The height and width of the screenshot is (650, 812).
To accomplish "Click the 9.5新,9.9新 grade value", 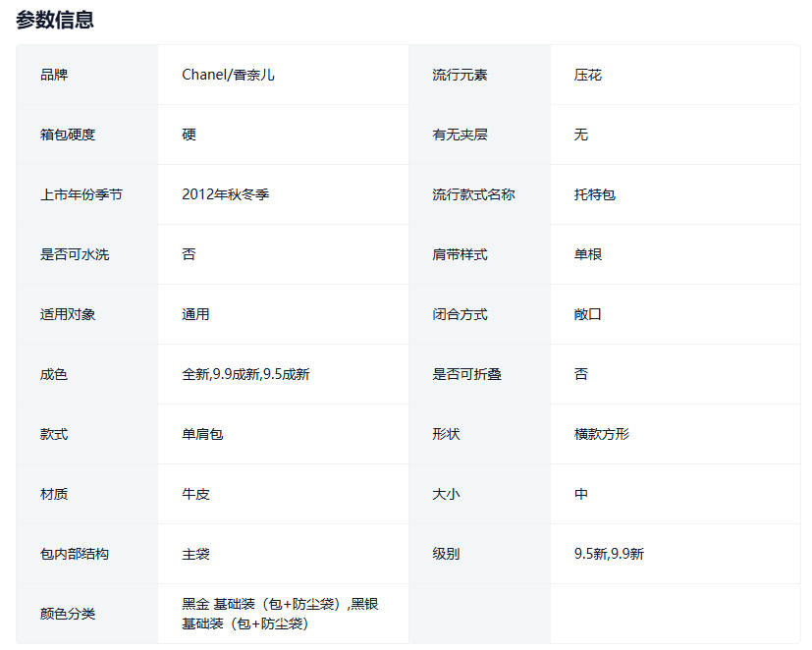I will tap(609, 554).
